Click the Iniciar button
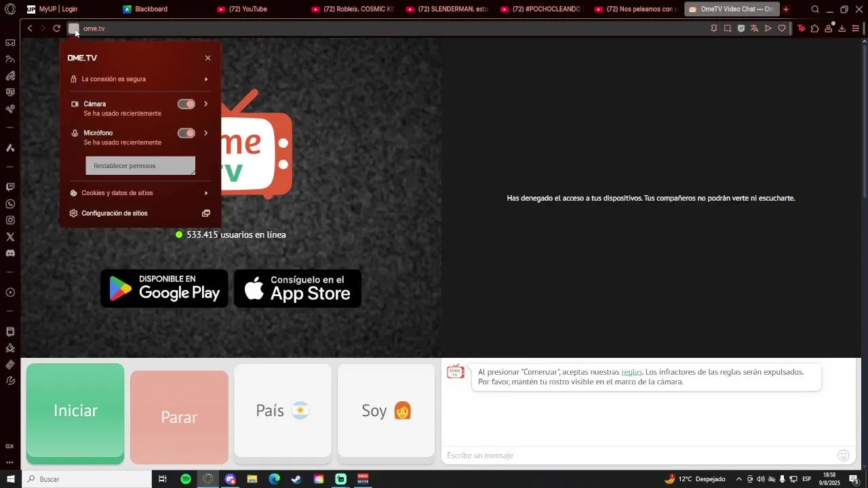Screen dimensions: 868x488 (75, 413)
